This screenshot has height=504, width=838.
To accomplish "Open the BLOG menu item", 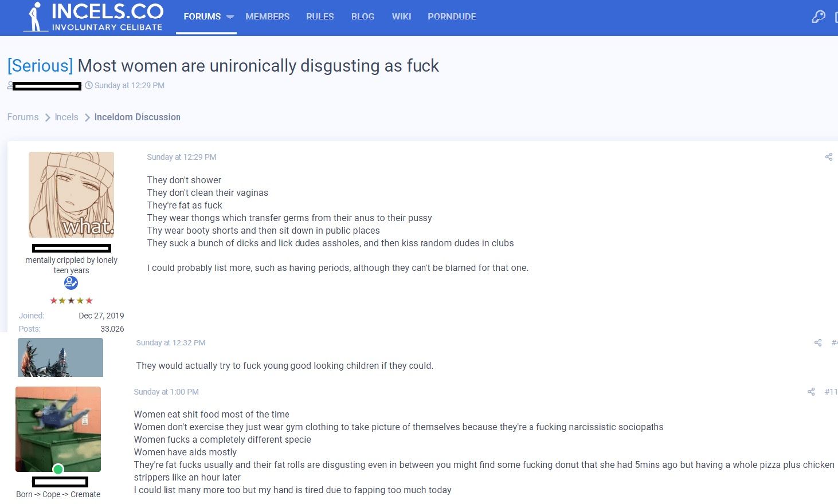I will [x=362, y=17].
